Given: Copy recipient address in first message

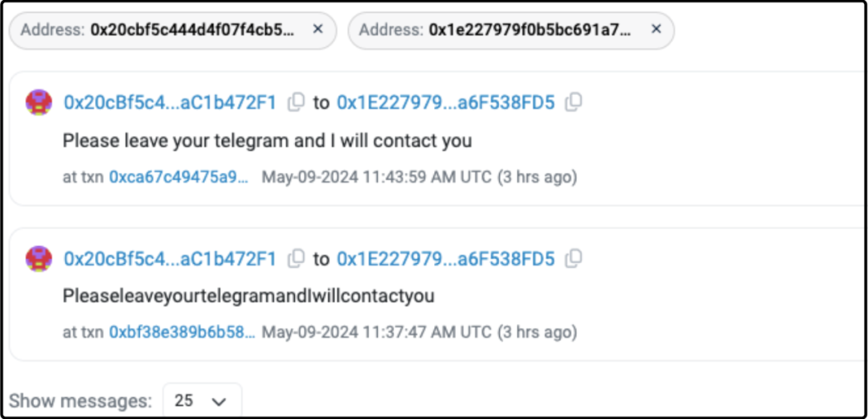Looking at the screenshot, I should pyautogui.click(x=574, y=102).
